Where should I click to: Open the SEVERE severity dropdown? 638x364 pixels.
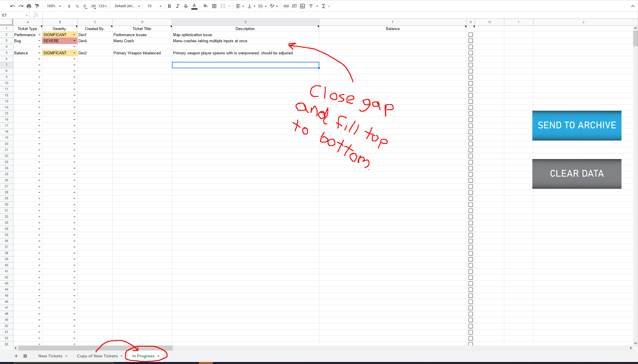74,41
